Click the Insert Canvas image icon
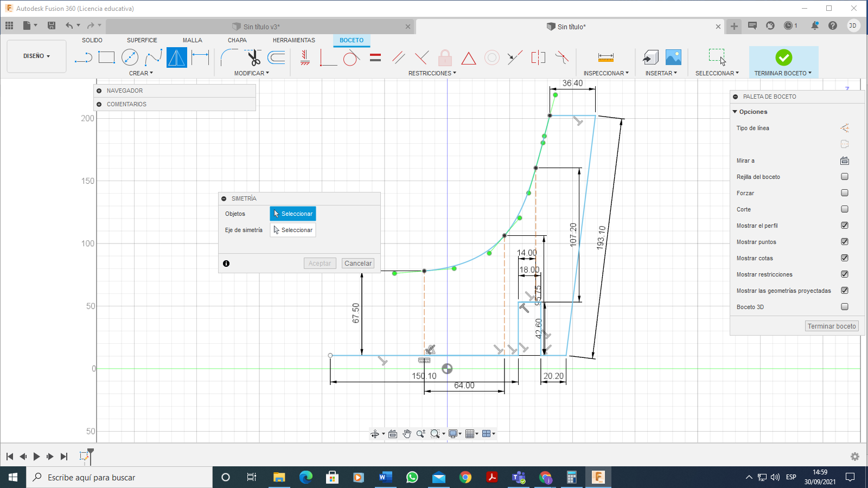868x488 pixels. [673, 57]
